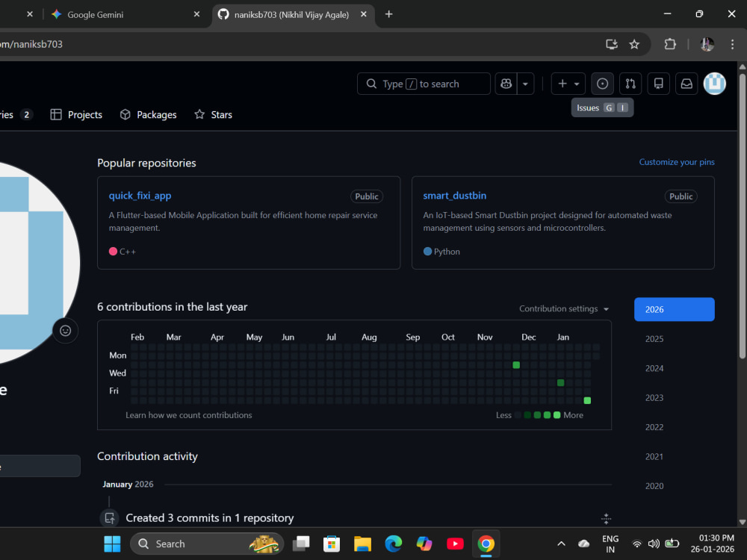
Task: Open the Repositories icon in header
Action: 658,84
